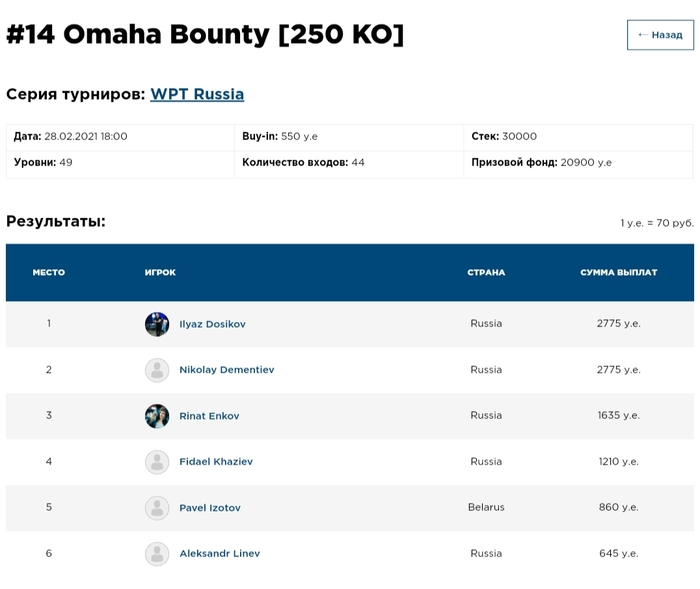Open Nikolay Dementiev player profile link
The height and width of the screenshot is (589, 700).
click(227, 370)
